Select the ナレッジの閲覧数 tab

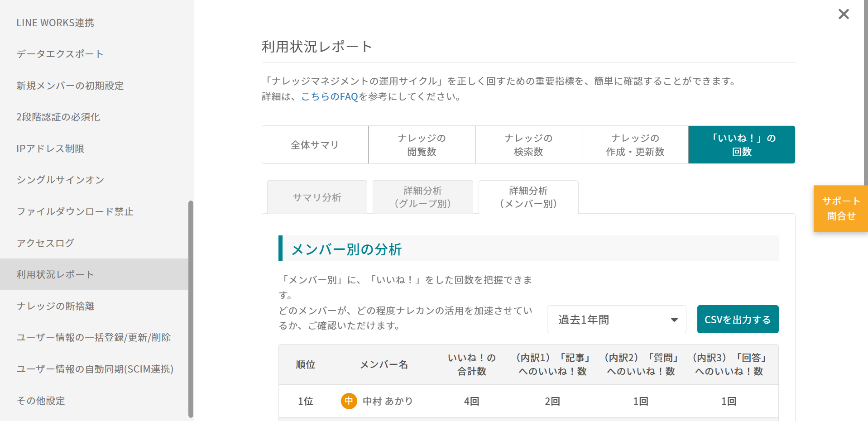point(422,145)
